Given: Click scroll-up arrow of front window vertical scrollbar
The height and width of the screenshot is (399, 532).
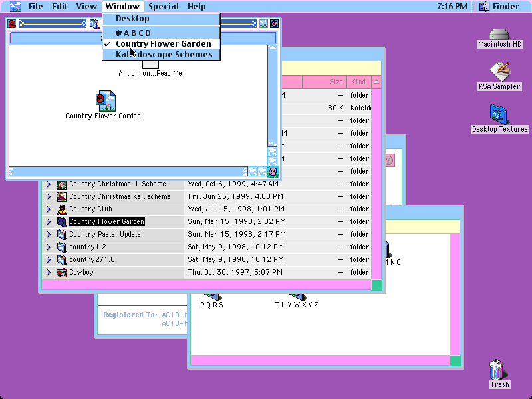Looking at the screenshot, I should click(273, 152).
